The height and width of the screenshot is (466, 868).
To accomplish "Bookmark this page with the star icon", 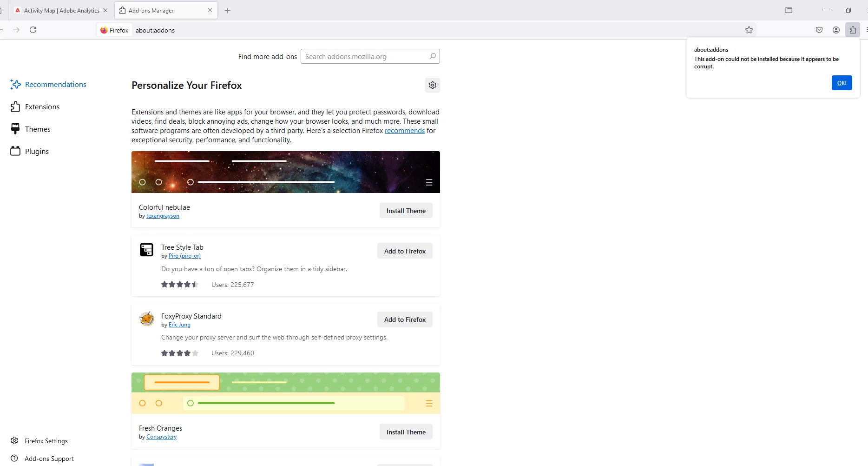I will [x=749, y=30].
